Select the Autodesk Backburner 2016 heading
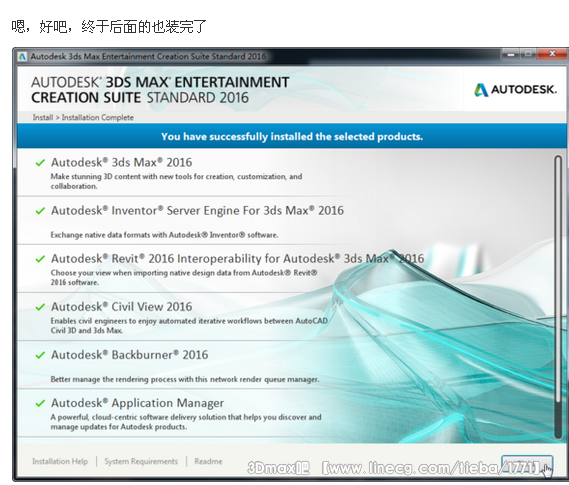This screenshot has width=569, height=485. coord(130,355)
